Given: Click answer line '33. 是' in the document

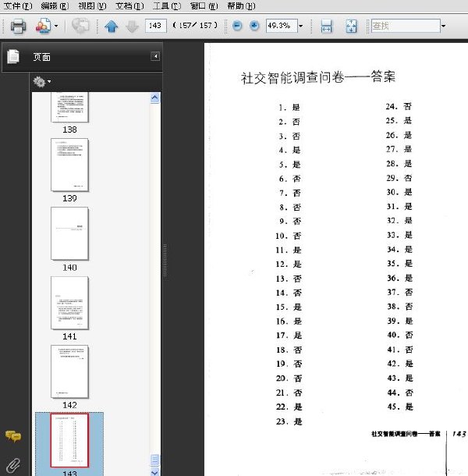Looking at the screenshot, I should [399, 235].
